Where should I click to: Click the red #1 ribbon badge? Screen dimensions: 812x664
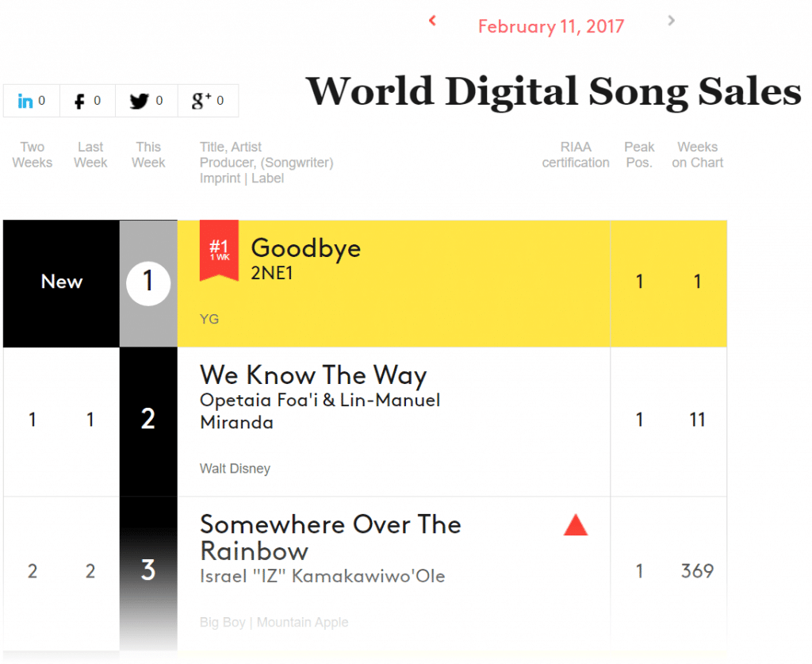[219, 249]
